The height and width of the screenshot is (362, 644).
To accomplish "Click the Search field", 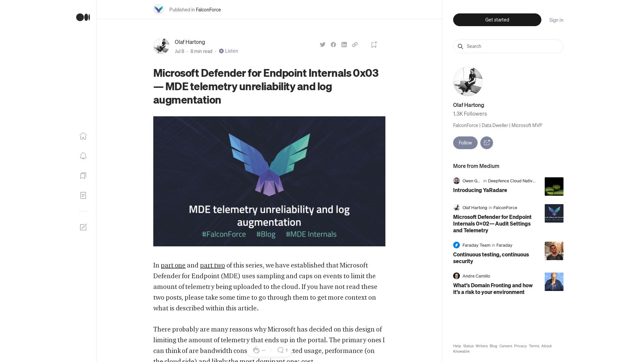I will (508, 46).
